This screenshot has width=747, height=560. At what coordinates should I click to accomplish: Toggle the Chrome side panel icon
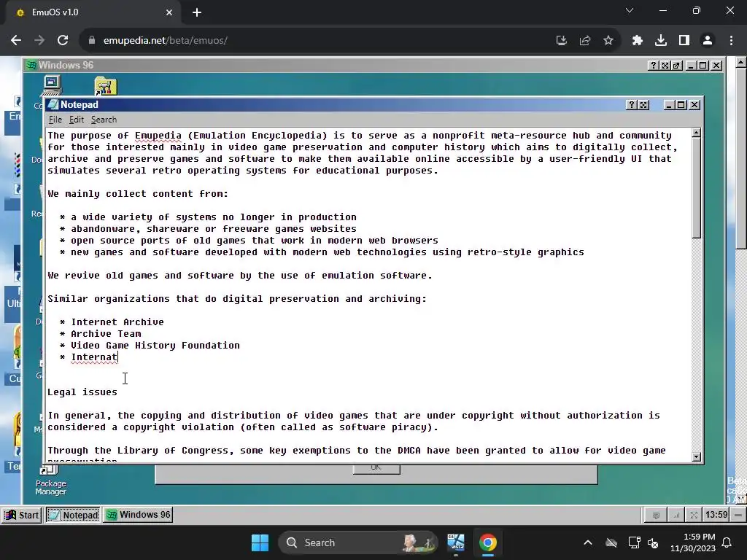[684, 41]
